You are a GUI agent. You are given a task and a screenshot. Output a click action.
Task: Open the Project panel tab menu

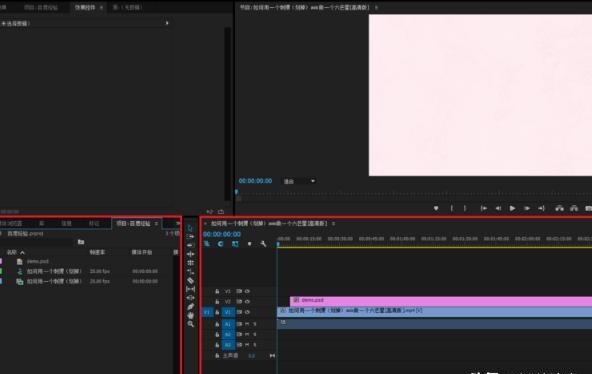(x=156, y=224)
